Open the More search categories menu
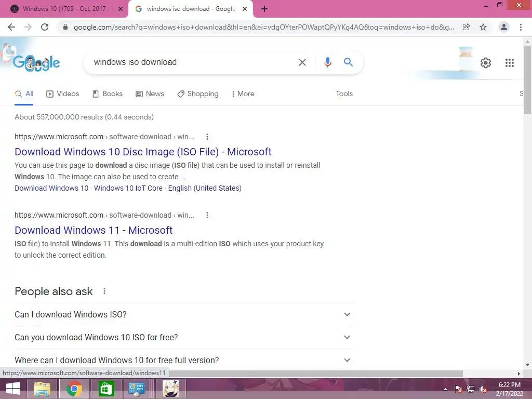Viewport: 532px width, 399px height. click(243, 94)
